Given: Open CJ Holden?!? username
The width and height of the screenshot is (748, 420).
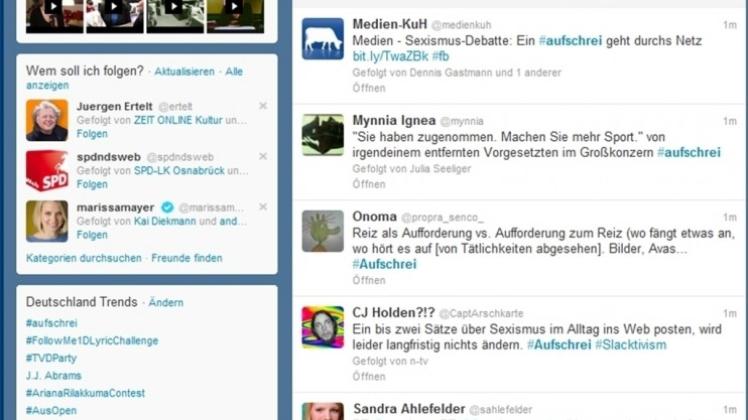Looking at the screenshot, I should [x=394, y=313].
